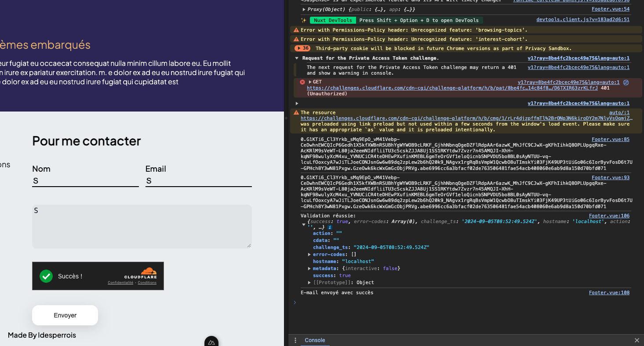Screen dimensions: 644x346
Task: Open the three-dot menu of the console drawer
Action: click(295, 340)
